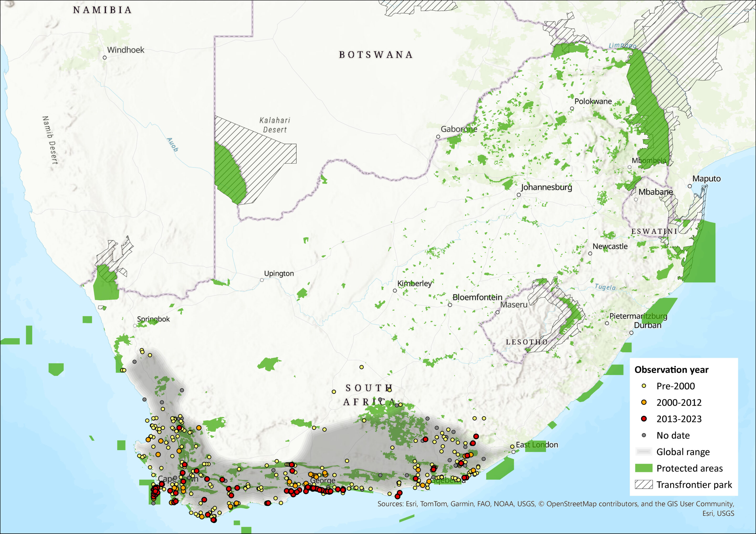Click the Pre-2000 yellow dot in legend
The image size is (756, 534).
tap(644, 386)
